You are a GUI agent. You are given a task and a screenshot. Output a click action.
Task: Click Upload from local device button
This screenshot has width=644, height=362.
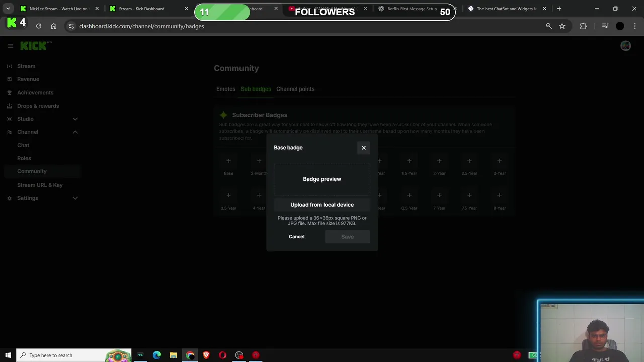[322, 205]
